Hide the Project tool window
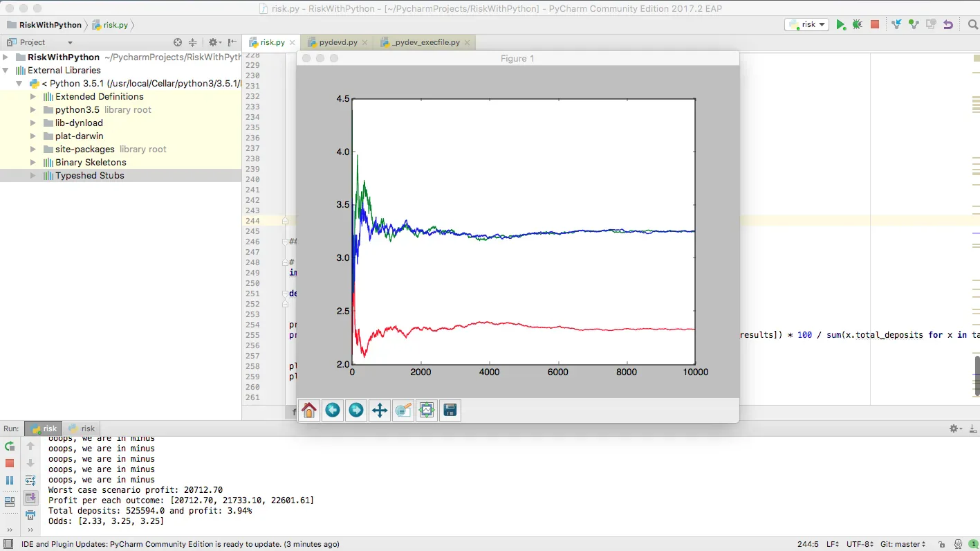The image size is (980, 551). click(x=231, y=42)
